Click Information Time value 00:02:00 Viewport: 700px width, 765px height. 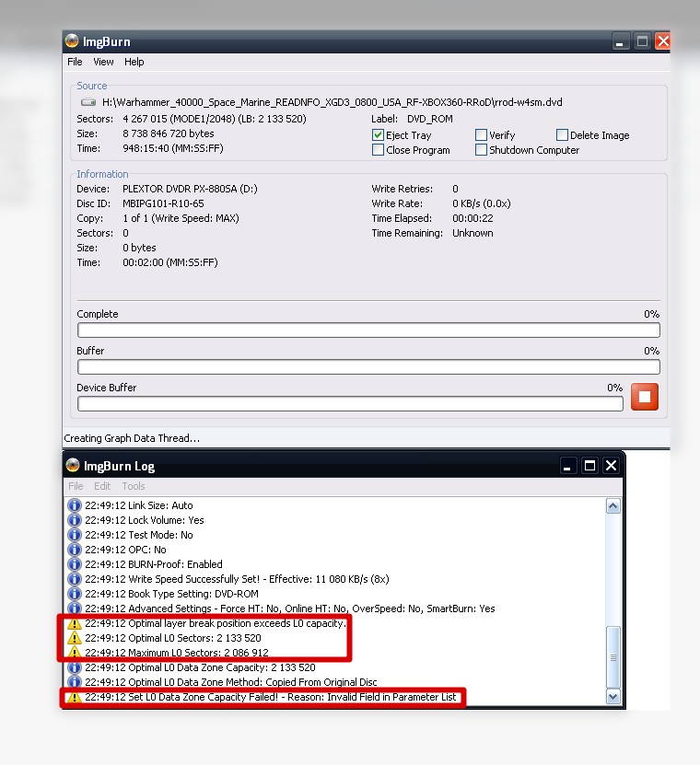(x=169, y=262)
